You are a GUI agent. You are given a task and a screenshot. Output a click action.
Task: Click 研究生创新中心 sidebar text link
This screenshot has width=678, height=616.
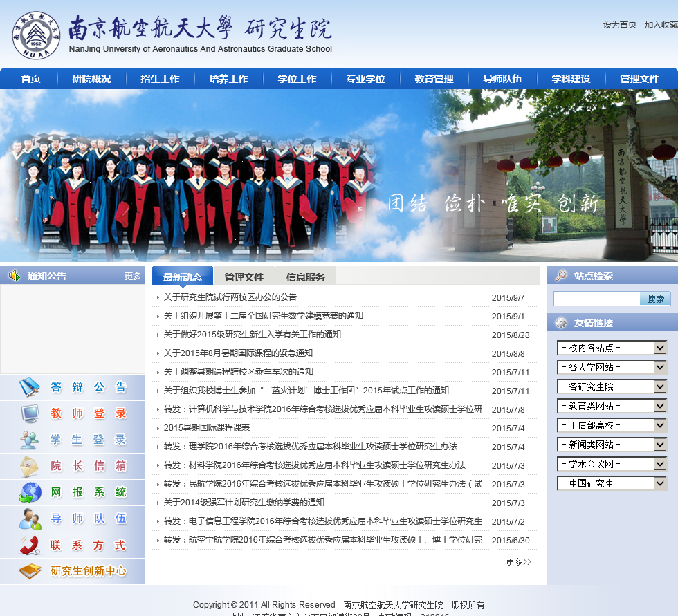(89, 571)
